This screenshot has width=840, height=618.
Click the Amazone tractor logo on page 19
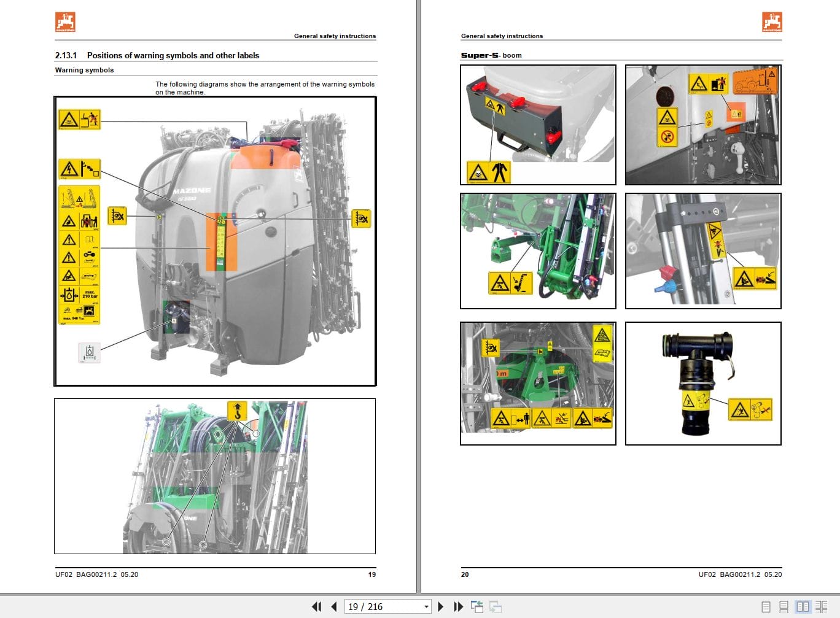pyautogui.click(x=65, y=21)
